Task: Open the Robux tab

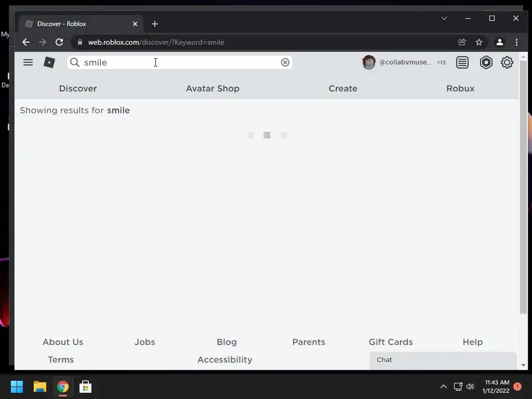Action: [460, 88]
